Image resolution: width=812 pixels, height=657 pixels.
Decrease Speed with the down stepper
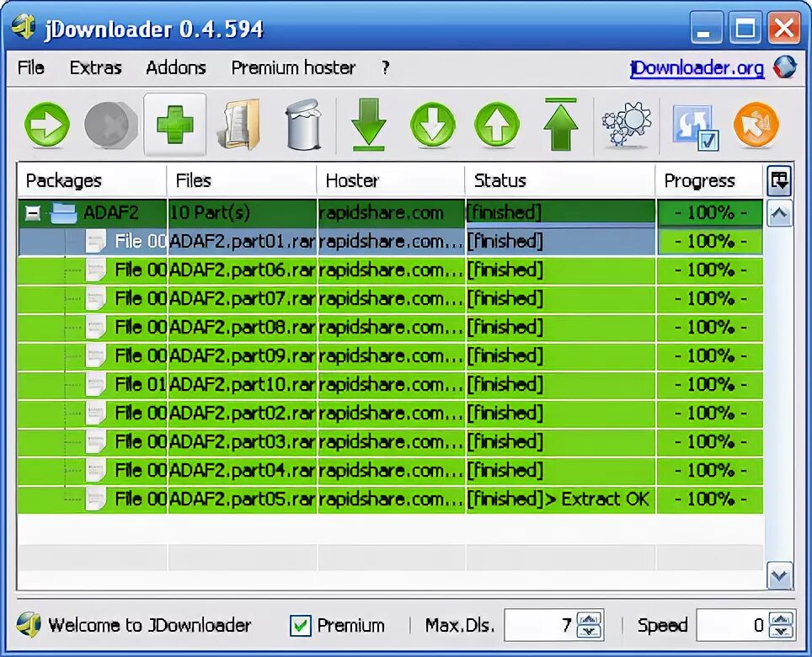coord(782,632)
